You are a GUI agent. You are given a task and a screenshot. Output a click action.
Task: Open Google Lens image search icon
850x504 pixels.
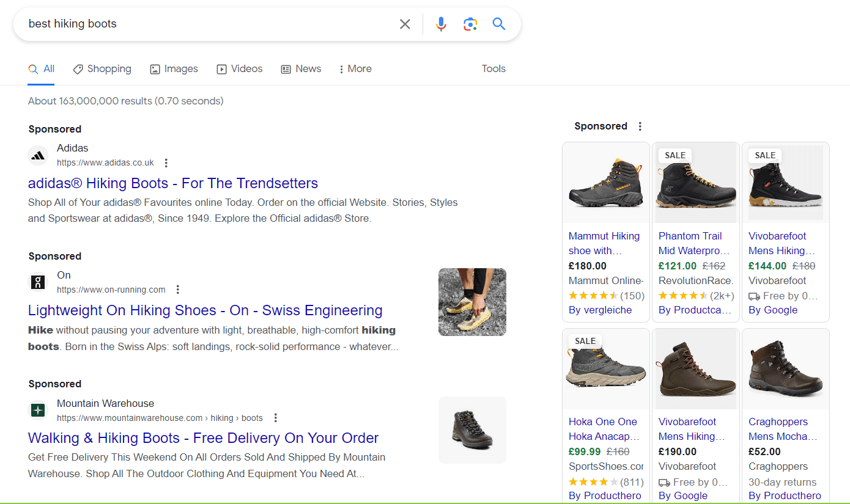470,24
